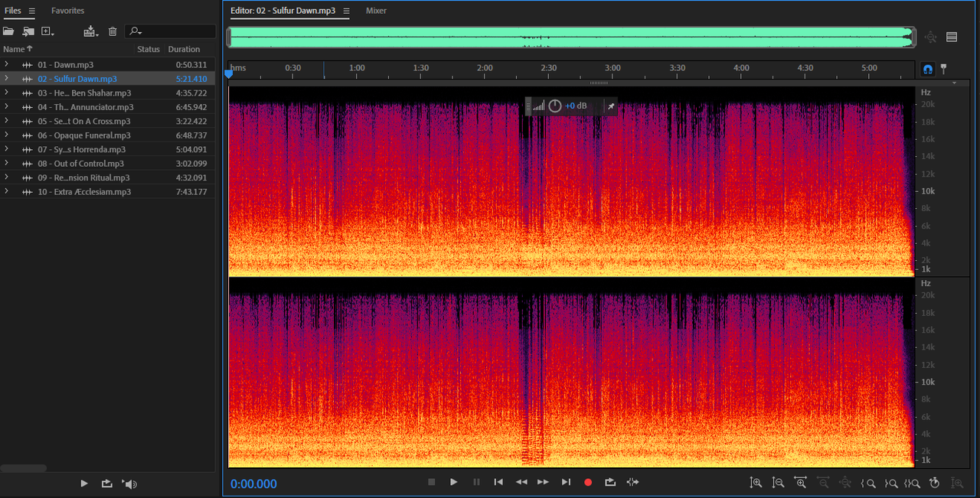
Task: Adjust the +0 dB HUD volume knob
Action: tap(555, 106)
